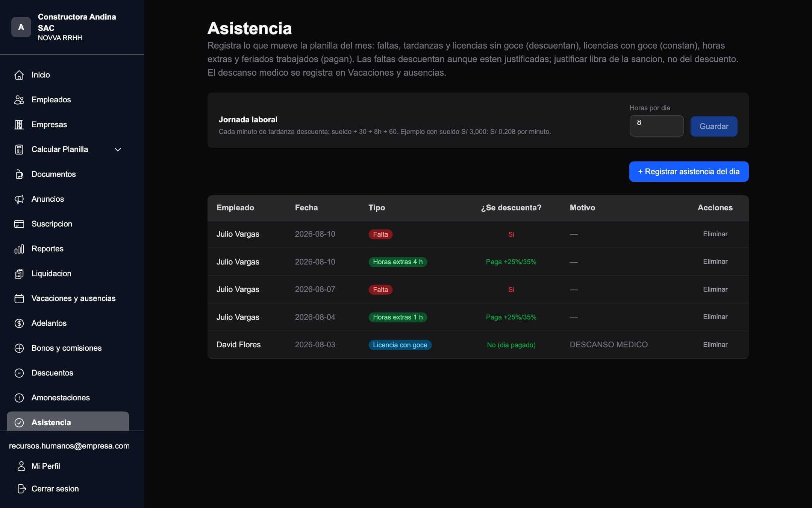Screen dimensions: 812x508
Task: Delete David Flores Licencia con goce record
Action: [715, 345]
